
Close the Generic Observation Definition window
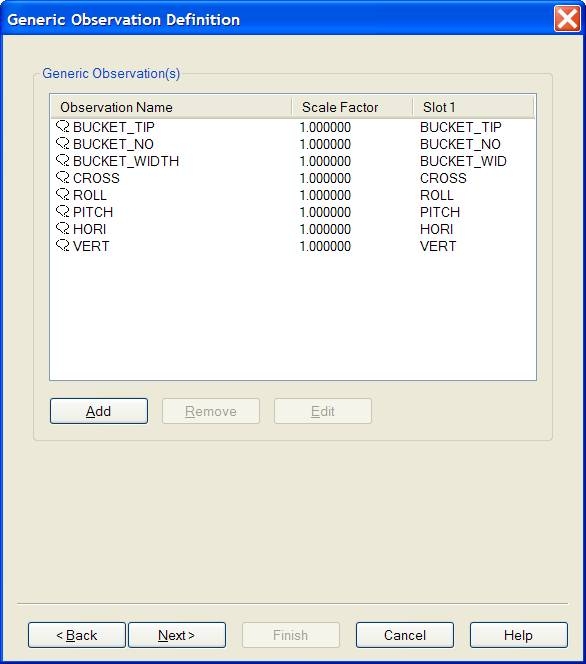tap(567, 19)
